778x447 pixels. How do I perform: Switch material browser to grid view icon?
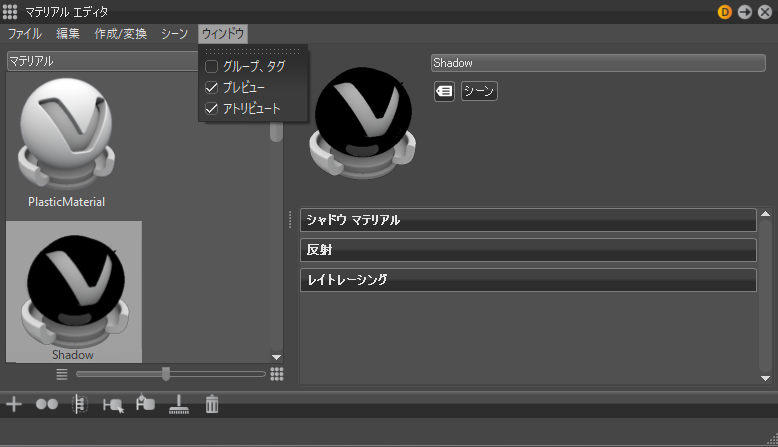point(277,374)
